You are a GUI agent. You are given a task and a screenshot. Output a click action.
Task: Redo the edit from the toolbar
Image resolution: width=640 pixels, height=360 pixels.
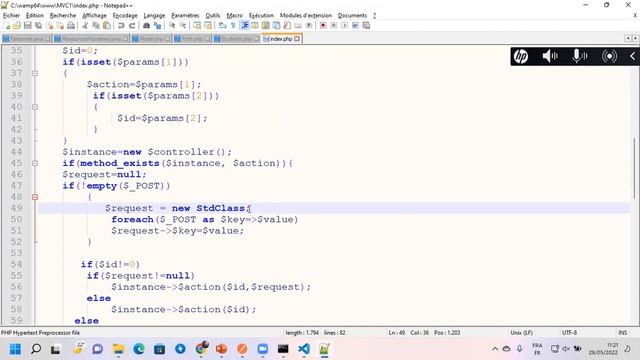tap(132, 26)
